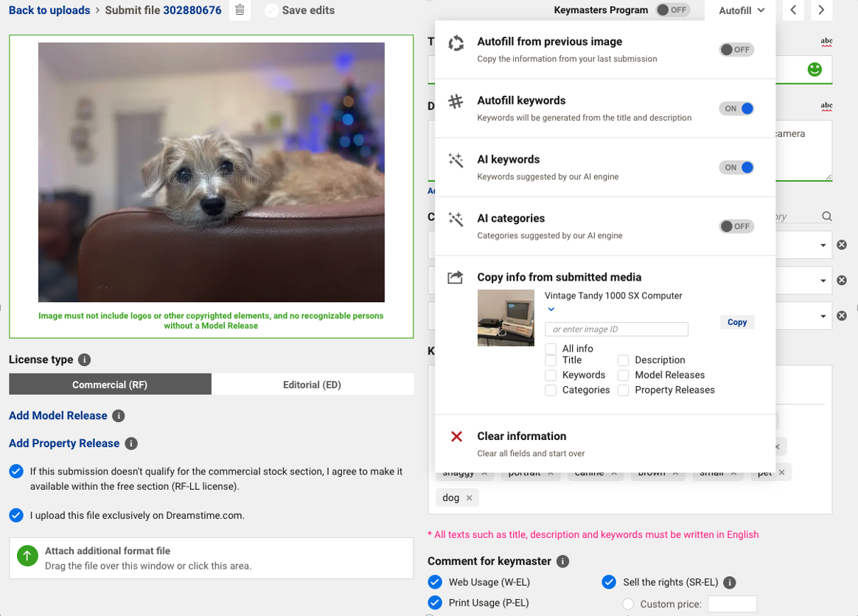Expand the Vintage Tandy media chevron
Viewport: 858px width, 616px height.
coord(551,309)
